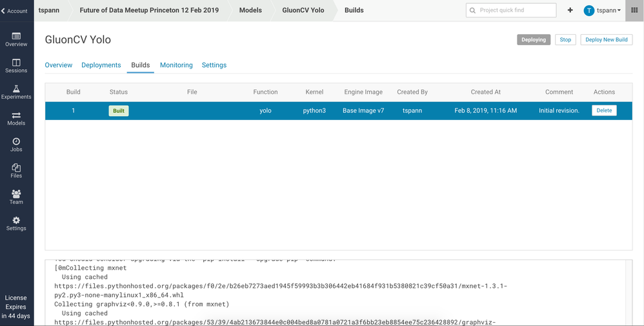Click the Created At column header
This screenshot has height=326, width=644.
[x=485, y=92]
